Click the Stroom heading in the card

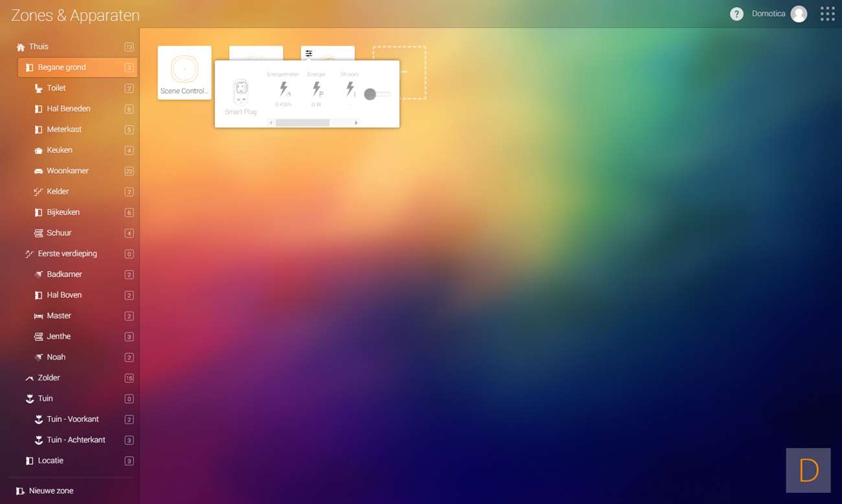(349, 74)
